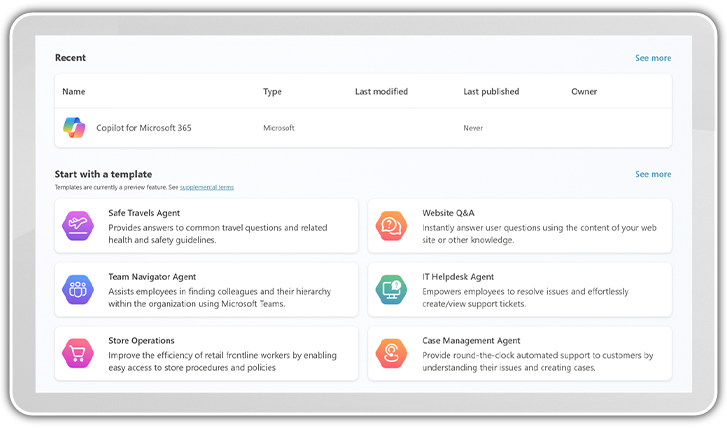
Task: Sort by the Type column header
Action: click(272, 92)
